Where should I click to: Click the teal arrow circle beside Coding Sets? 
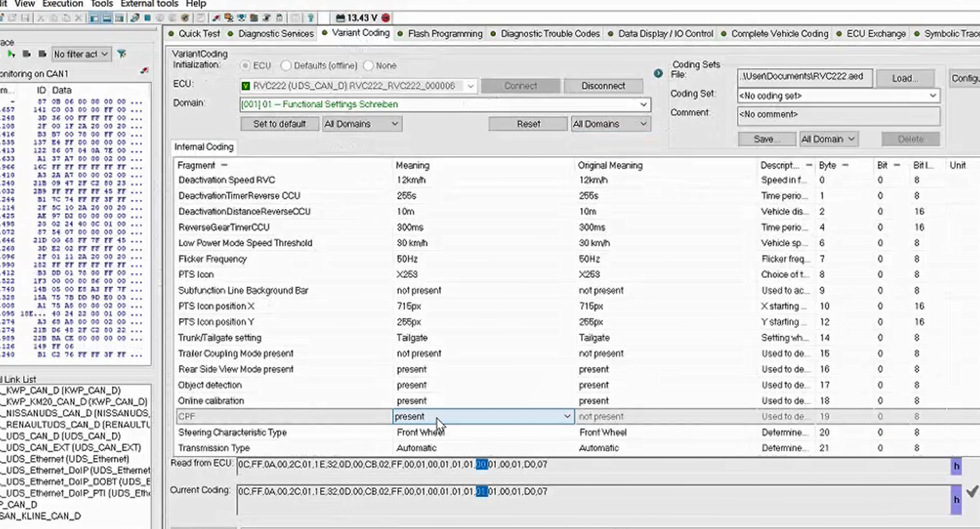click(x=658, y=73)
